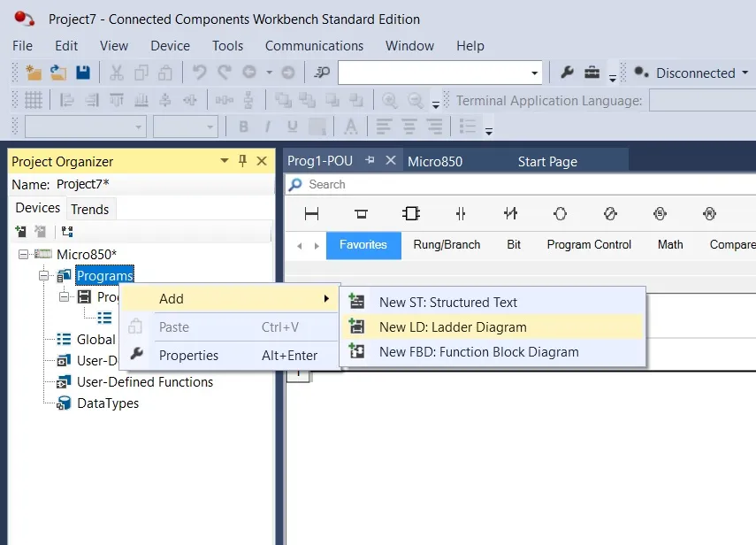Choose New ST: Structured Text
Image resolution: width=756 pixels, height=545 pixels.
coord(493,303)
